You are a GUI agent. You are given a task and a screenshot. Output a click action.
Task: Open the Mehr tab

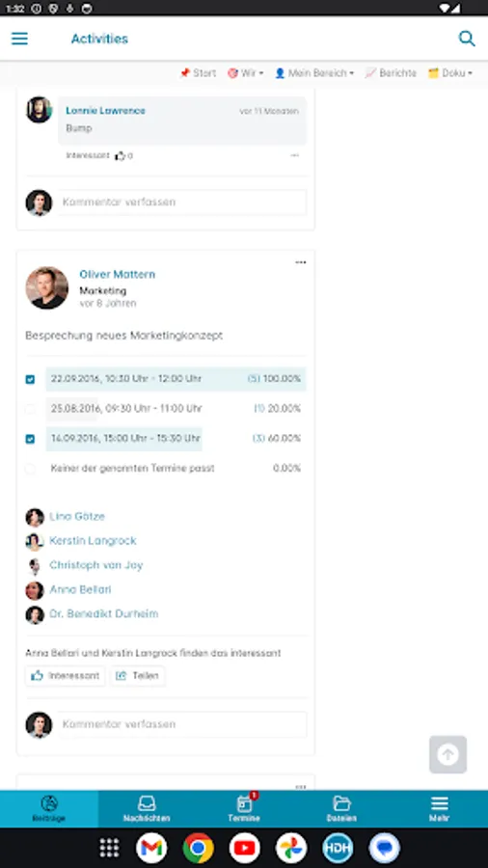point(440,809)
